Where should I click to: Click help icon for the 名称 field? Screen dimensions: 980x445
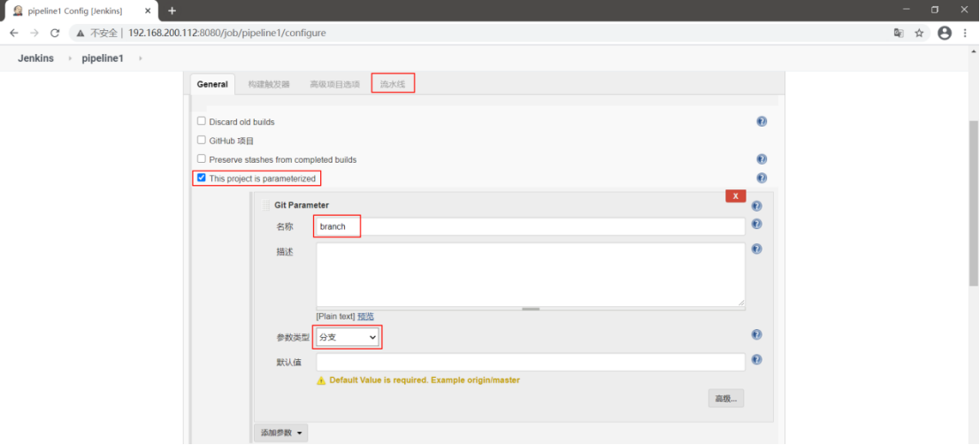[x=756, y=225]
